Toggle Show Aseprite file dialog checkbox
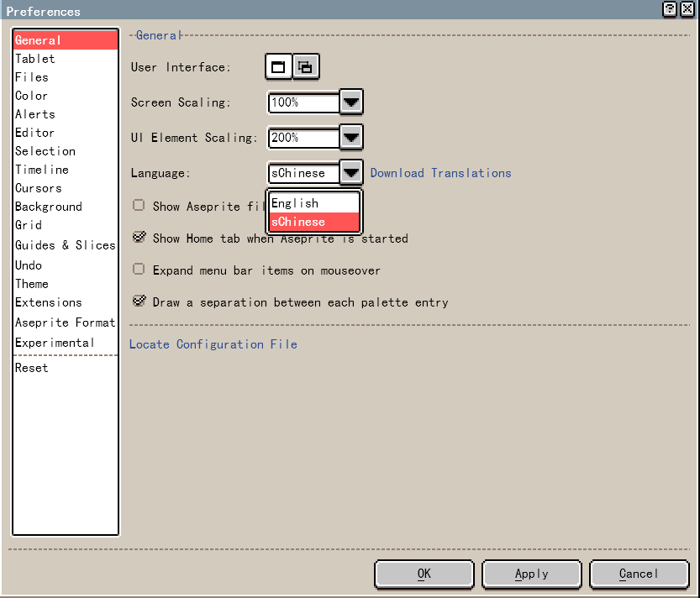The width and height of the screenshot is (700, 598). (x=139, y=205)
